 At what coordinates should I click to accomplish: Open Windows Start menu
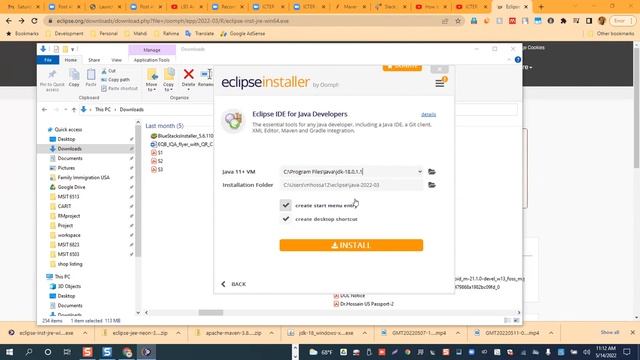point(9,352)
